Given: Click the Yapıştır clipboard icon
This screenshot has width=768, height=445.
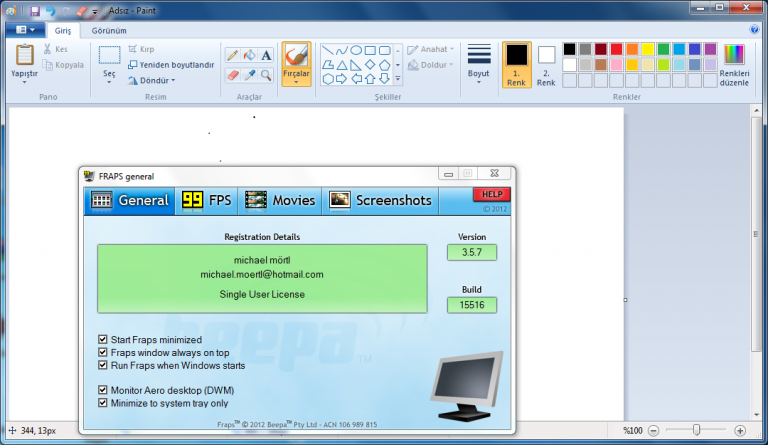Looking at the screenshot, I should (x=24, y=55).
